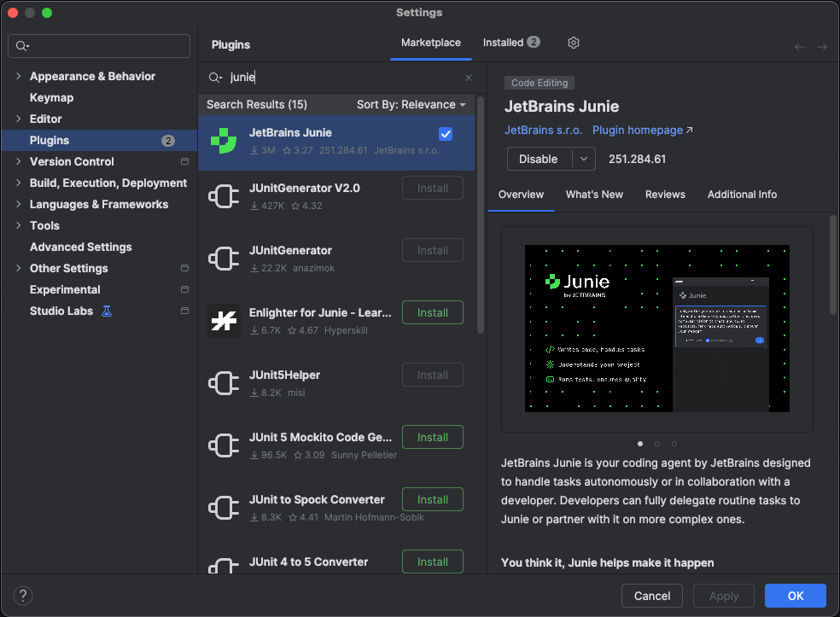Select Keymap in settings tree

(51, 97)
